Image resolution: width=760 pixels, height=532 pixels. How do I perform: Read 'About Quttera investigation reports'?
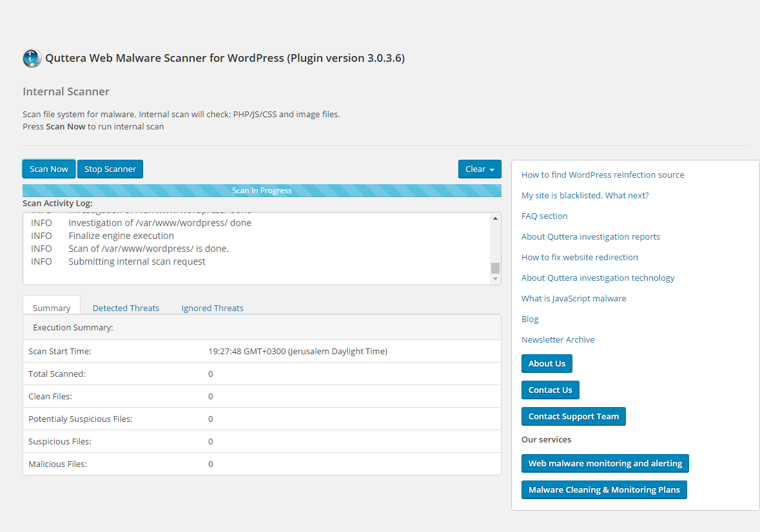[590, 236]
